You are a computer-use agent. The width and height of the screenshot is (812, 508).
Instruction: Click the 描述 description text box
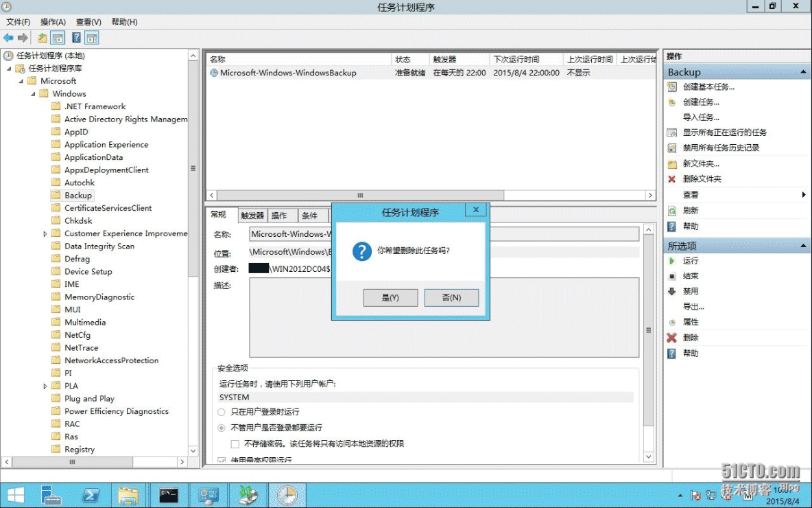(x=444, y=318)
